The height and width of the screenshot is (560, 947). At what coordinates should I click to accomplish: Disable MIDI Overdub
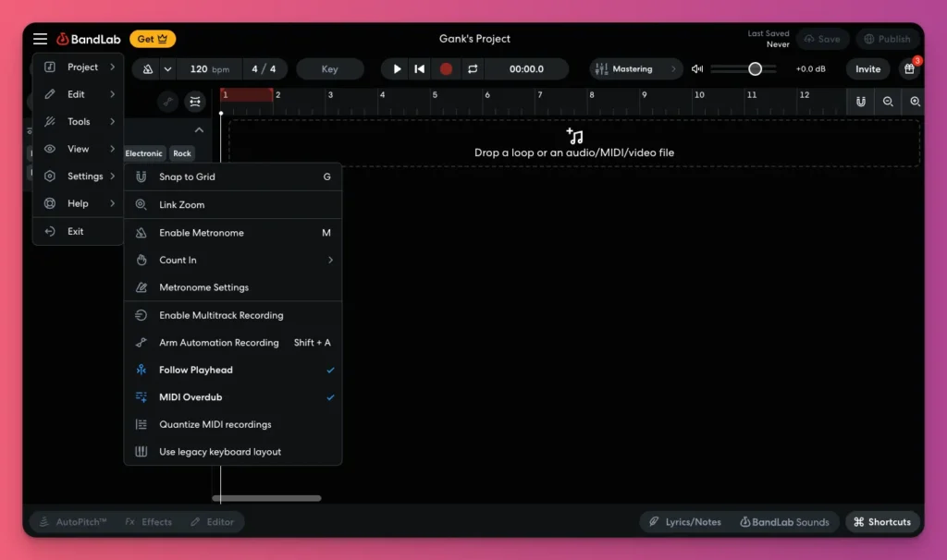point(190,397)
